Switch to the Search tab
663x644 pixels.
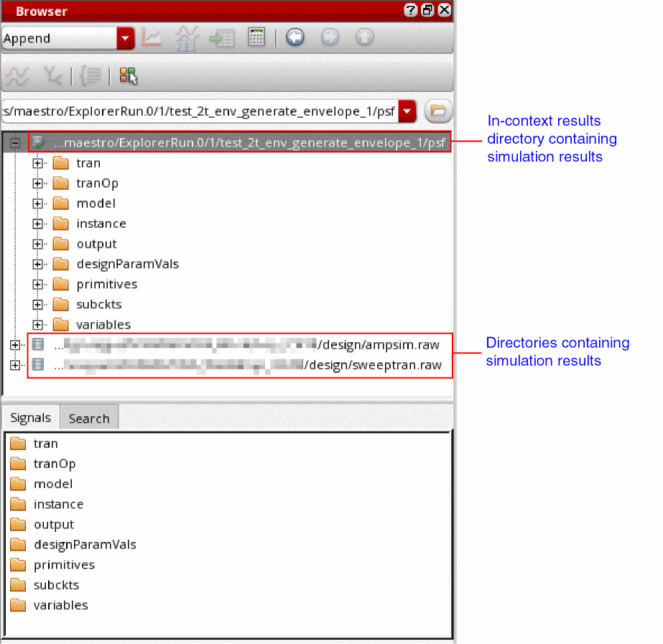(x=89, y=418)
